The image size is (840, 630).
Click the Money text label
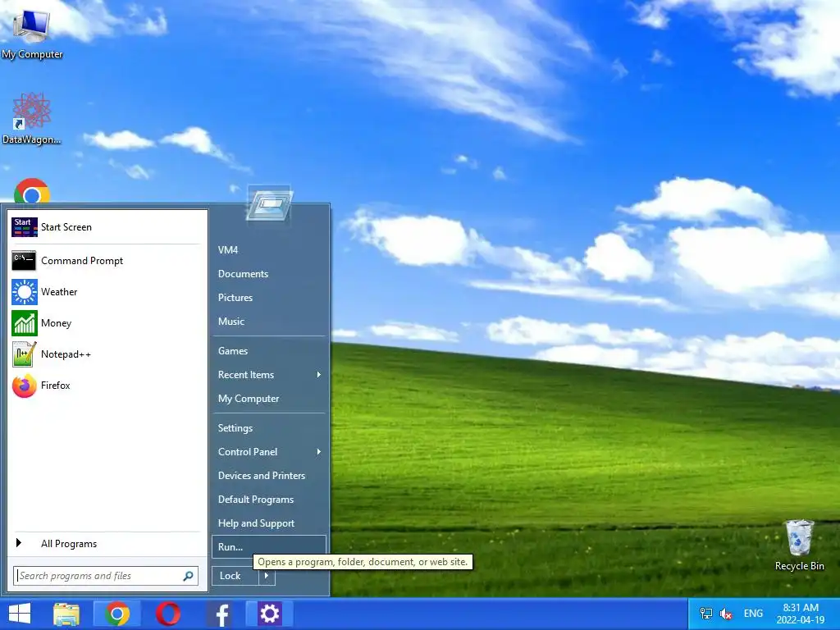pyautogui.click(x=57, y=323)
